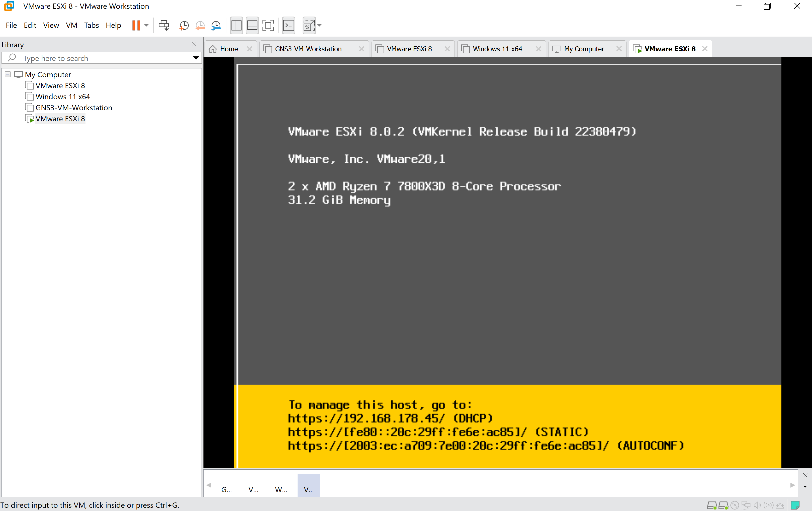Viewport: 812px width, 511px height.
Task: Open the snapshot manager wrench icon
Action: point(216,25)
